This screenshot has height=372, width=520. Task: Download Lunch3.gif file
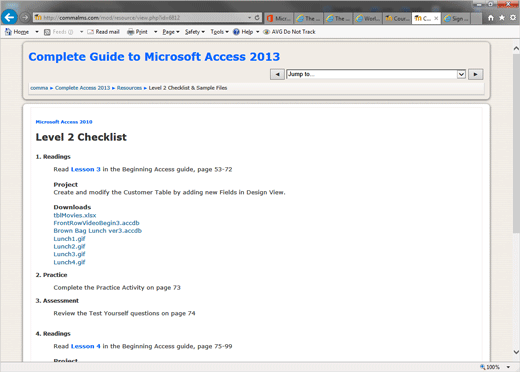pyautogui.click(x=69, y=254)
